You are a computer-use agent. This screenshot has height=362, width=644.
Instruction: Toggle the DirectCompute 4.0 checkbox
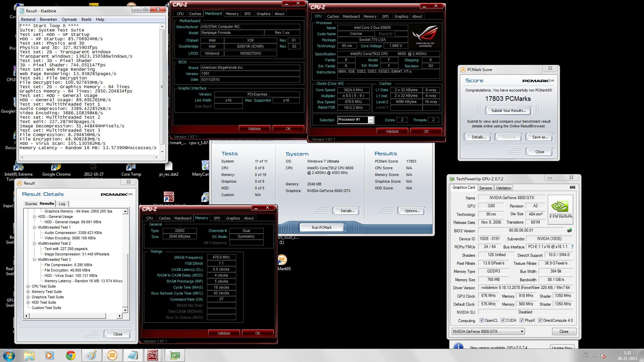[540, 320]
